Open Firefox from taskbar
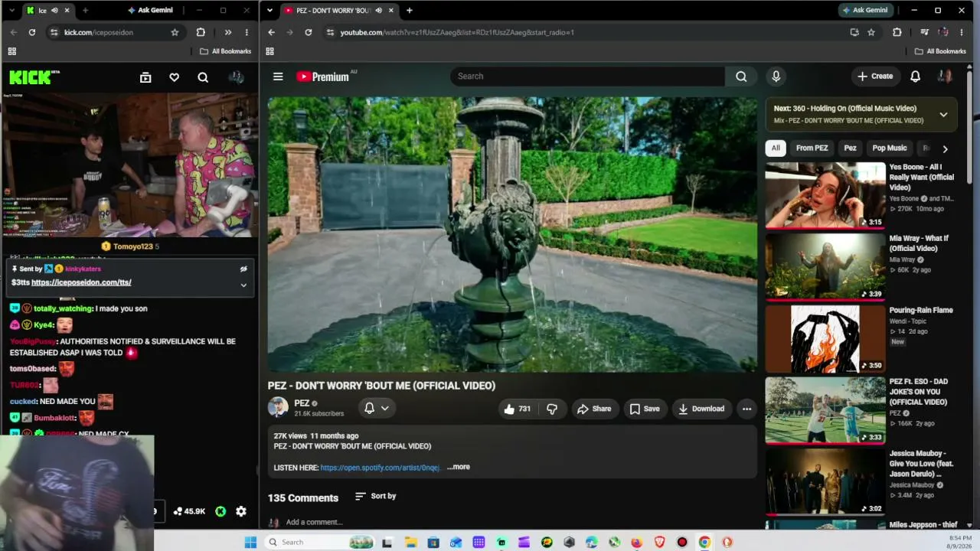This screenshot has height=551, width=980. [637, 543]
